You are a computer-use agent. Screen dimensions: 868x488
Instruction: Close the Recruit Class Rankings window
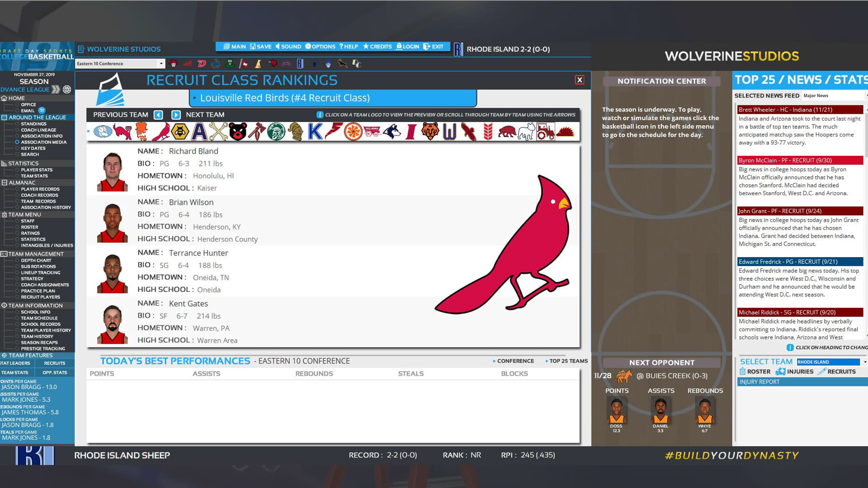tap(580, 80)
